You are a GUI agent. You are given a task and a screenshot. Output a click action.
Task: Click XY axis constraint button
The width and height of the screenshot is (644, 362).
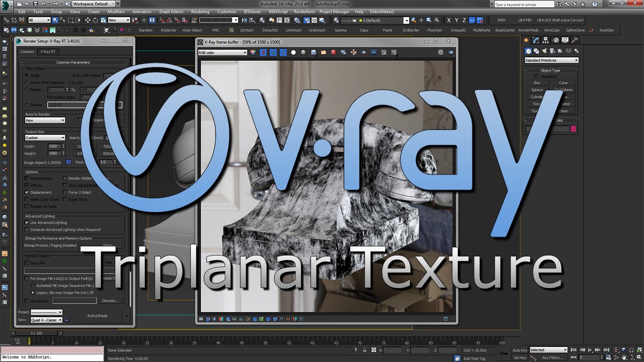(472, 20)
